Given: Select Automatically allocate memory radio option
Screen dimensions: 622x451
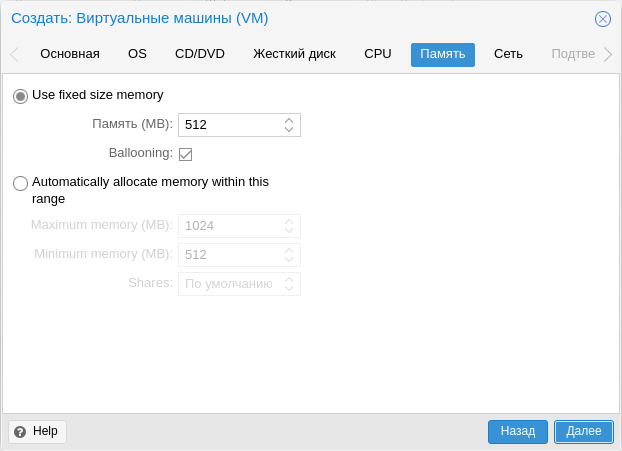Looking at the screenshot, I should point(20,183).
